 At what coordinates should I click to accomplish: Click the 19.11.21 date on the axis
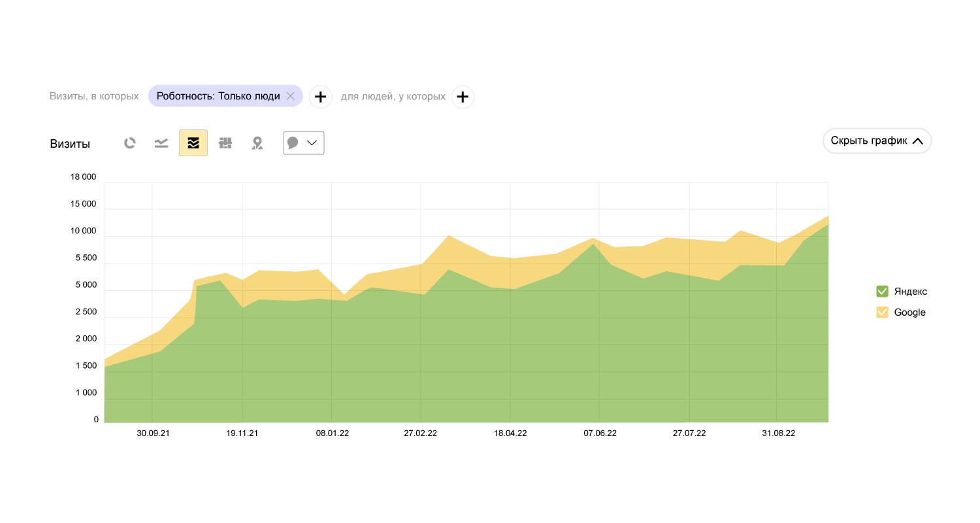pyautogui.click(x=242, y=433)
